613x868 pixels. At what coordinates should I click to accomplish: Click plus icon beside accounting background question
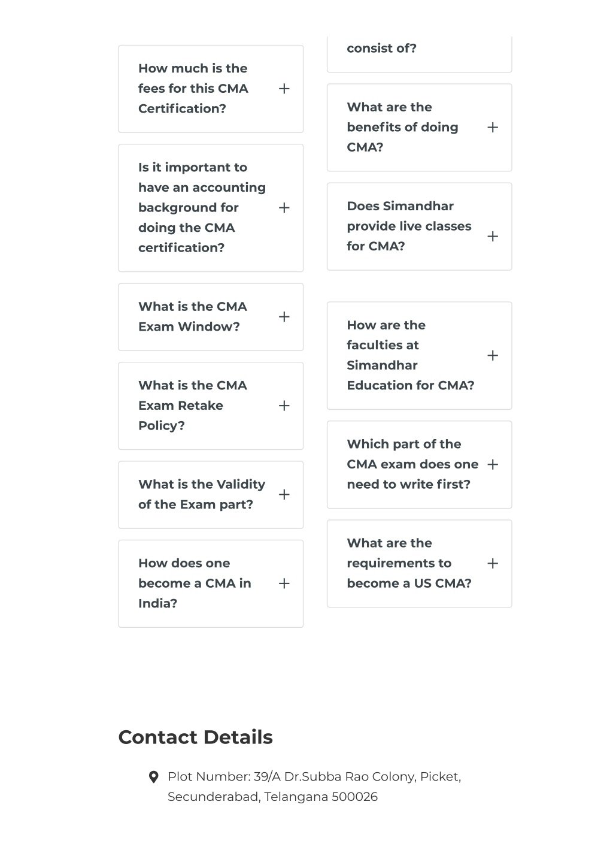pos(284,208)
